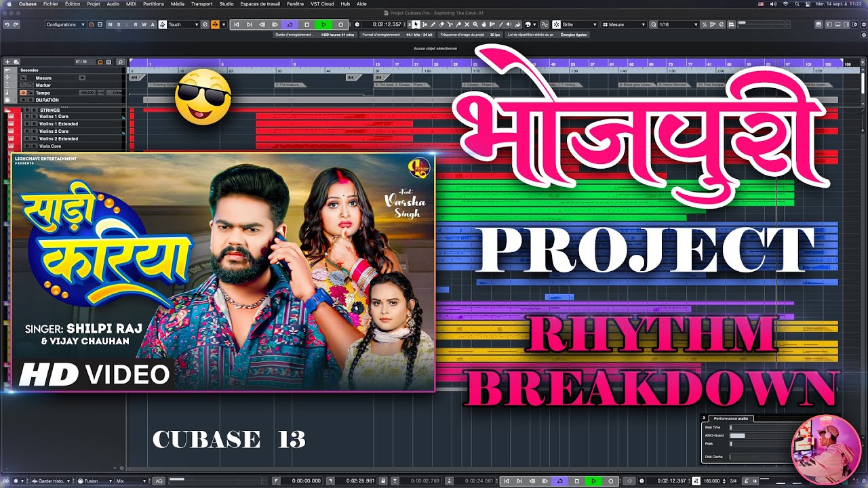This screenshot has height=488, width=868.
Task: Open the Fichier menu
Action: 50,3
